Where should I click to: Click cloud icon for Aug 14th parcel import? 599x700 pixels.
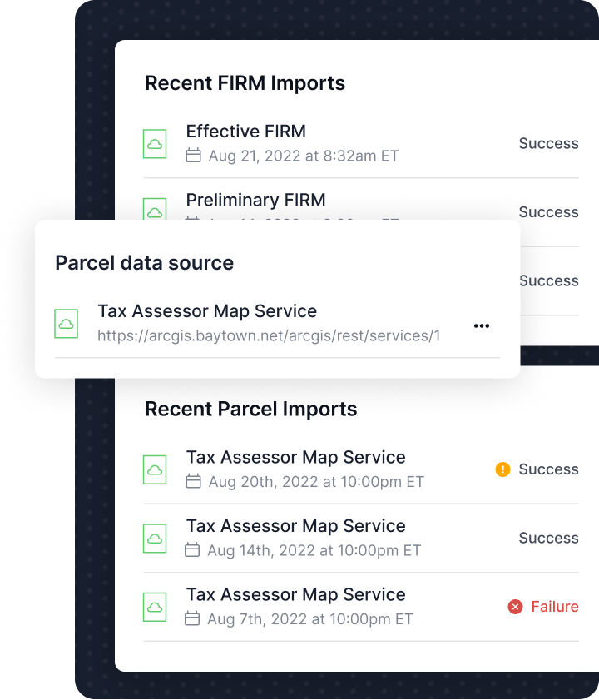pyautogui.click(x=154, y=538)
